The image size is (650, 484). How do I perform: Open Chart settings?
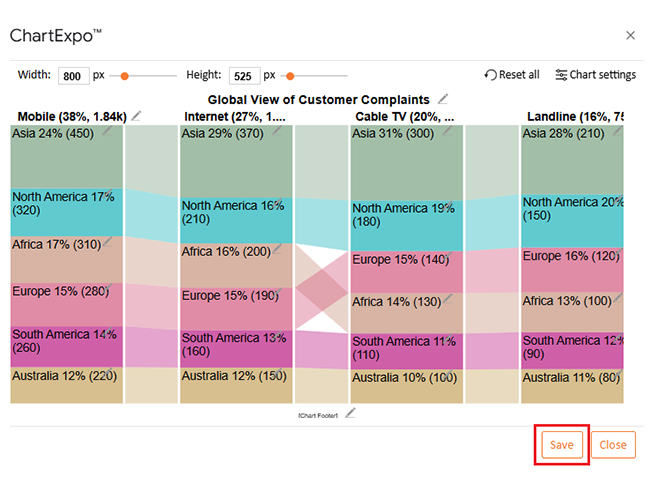tap(595, 75)
